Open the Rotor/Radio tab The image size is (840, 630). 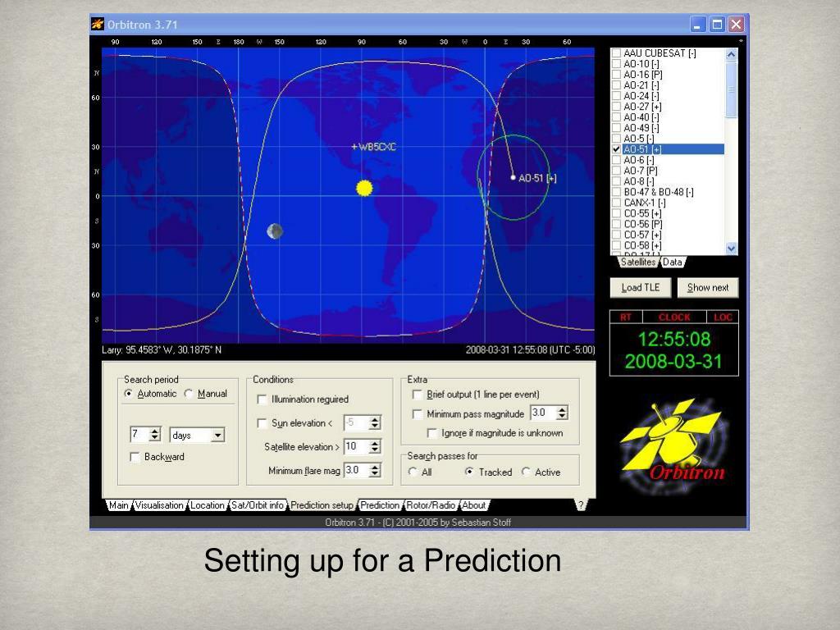[431, 505]
